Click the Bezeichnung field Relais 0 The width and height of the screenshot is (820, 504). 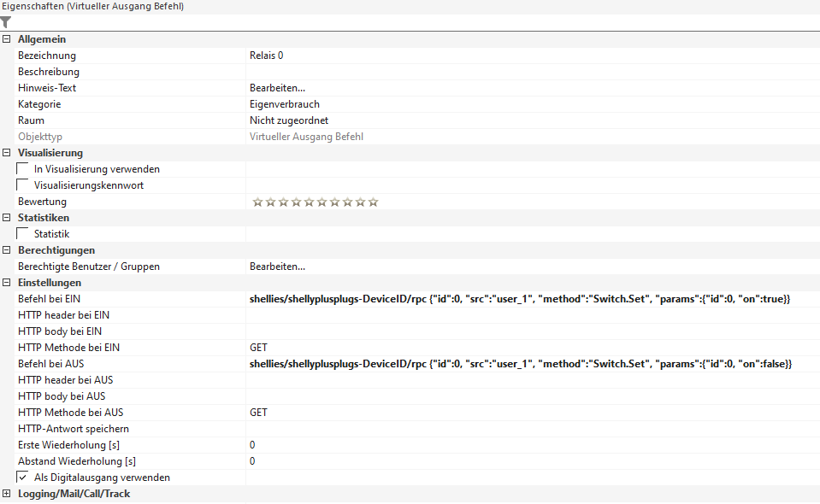[266, 56]
